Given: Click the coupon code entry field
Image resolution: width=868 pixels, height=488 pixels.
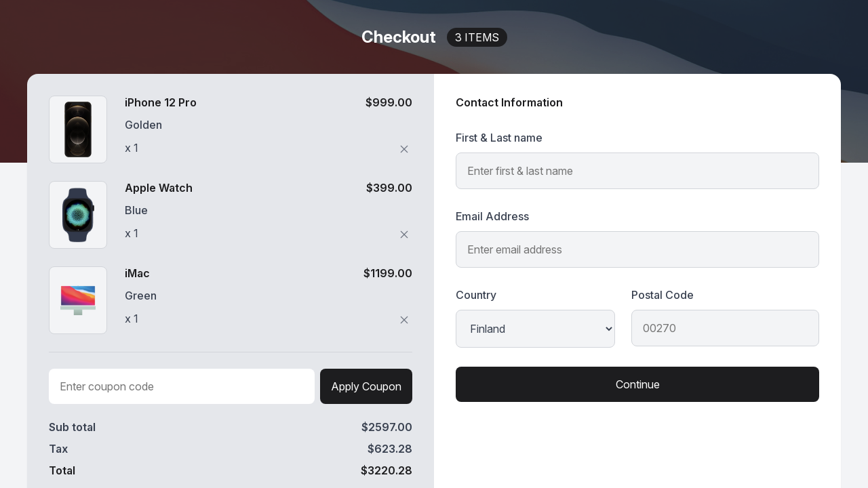Looking at the screenshot, I should (x=182, y=386).
